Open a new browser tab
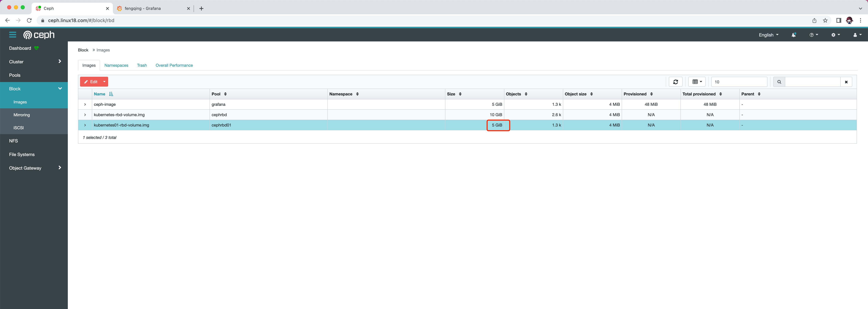The image size is (868, 309). 201,8
